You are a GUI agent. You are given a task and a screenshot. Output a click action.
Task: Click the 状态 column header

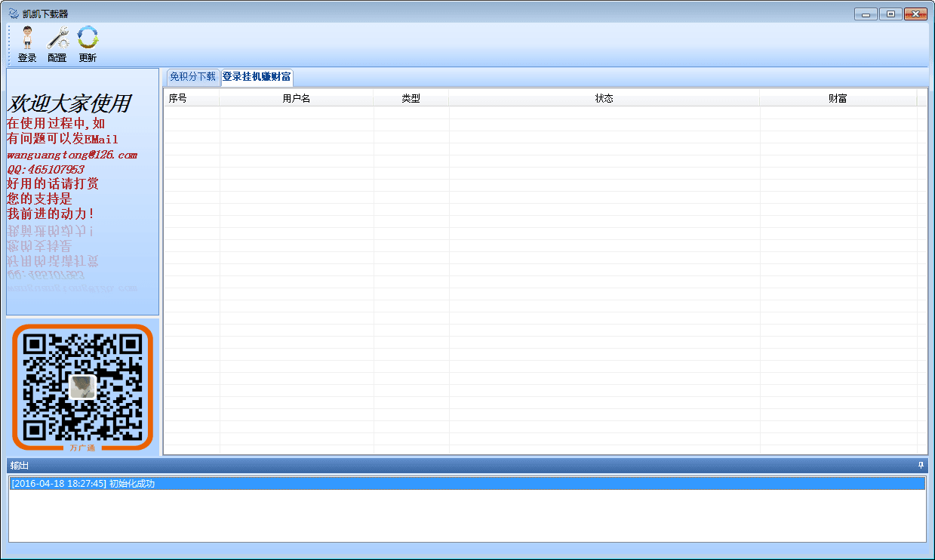pyautogui.click(x=604, y=98)
